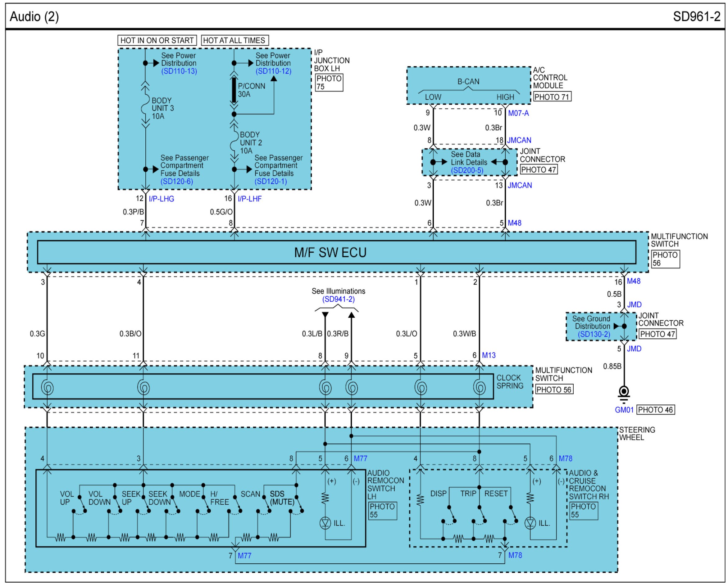The height and width of the screenshot is (586, 728).
Task: Click the M07-A connector label
Action: point(519,113)
